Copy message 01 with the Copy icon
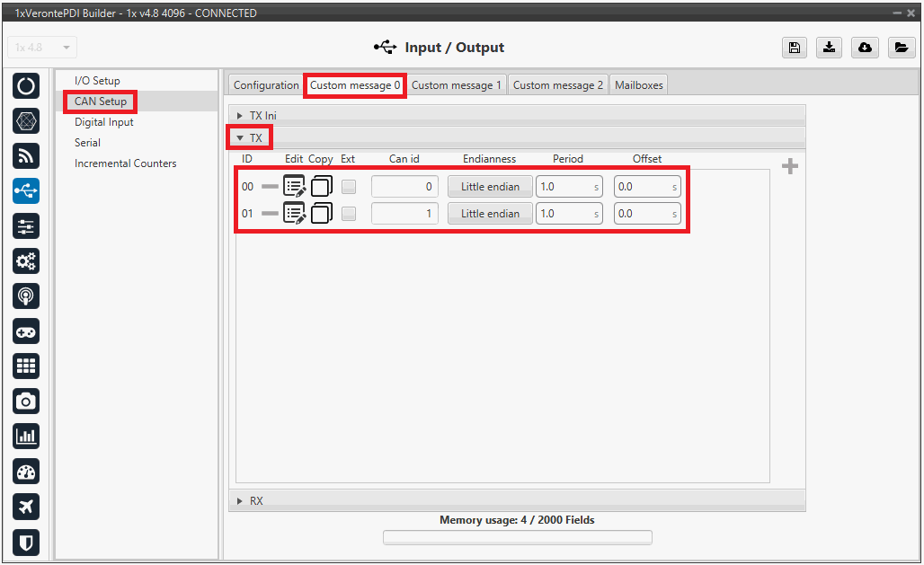The image size is (924, 565). [x=322, y=214]
